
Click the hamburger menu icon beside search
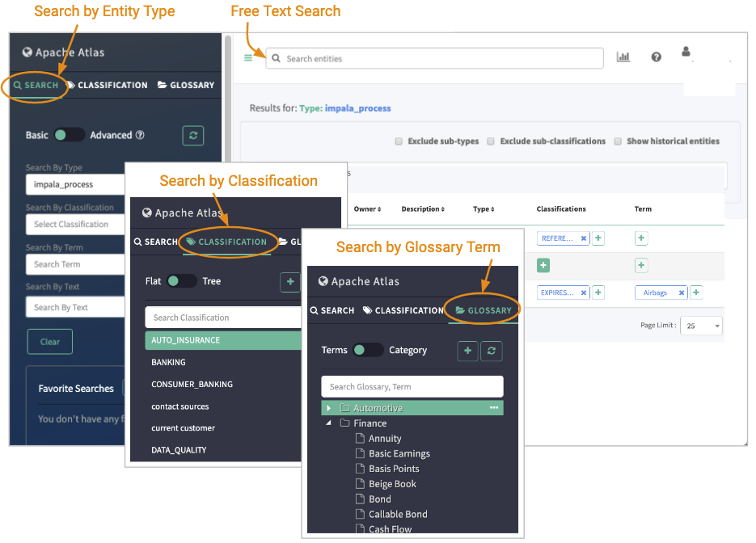(248, 58)
